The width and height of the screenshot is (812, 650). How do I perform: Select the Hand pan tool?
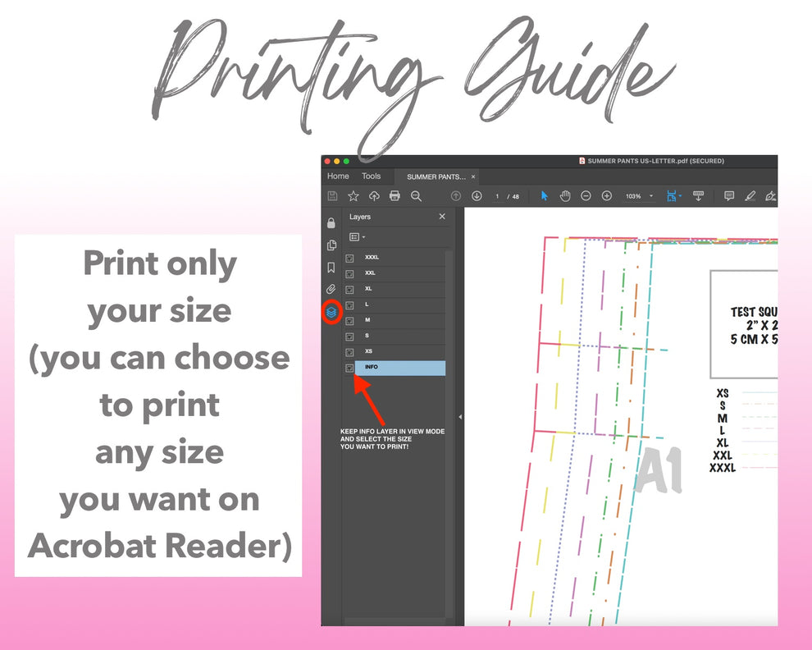click(565, 196)
